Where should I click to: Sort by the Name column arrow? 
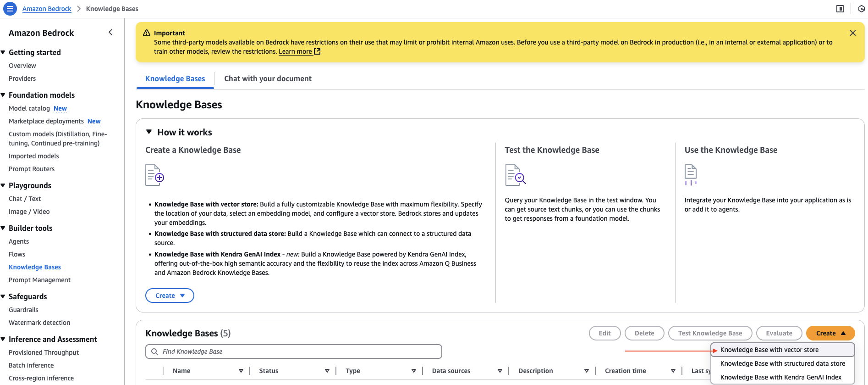point(241,371)
